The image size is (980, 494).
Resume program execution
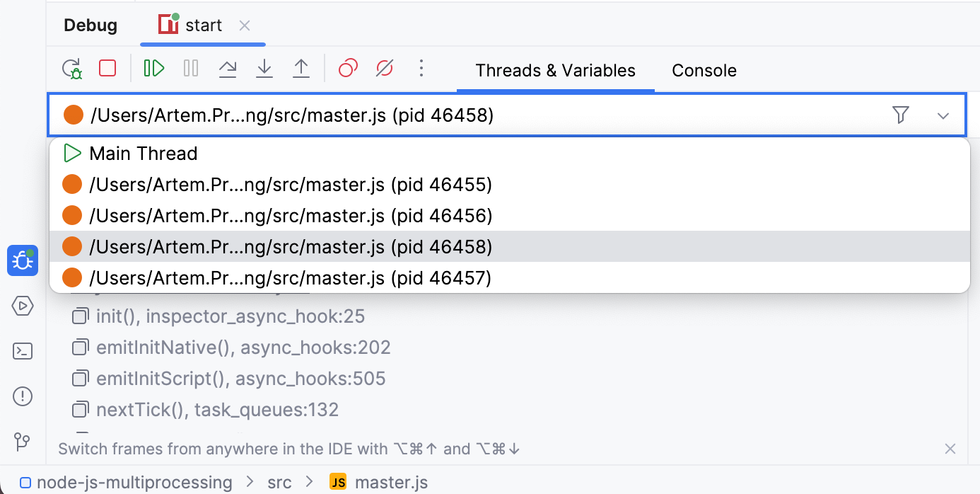[x=153, y=68]
